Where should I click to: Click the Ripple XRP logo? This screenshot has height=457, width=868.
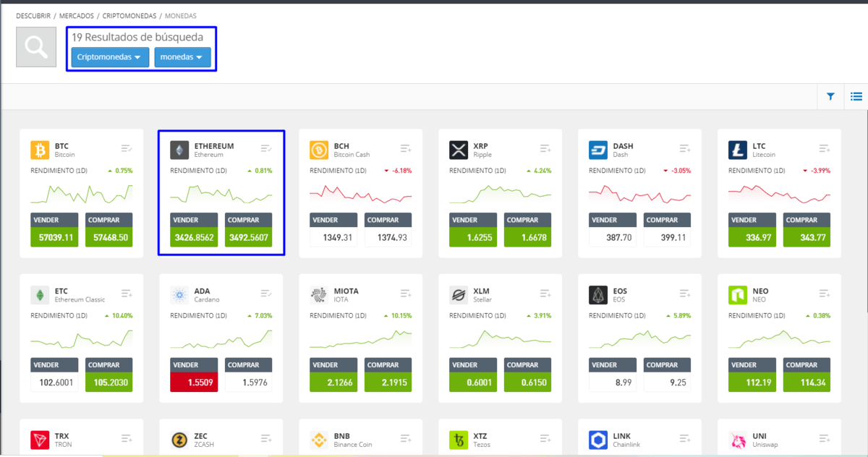pyautogui.click(x=459, y=150)
